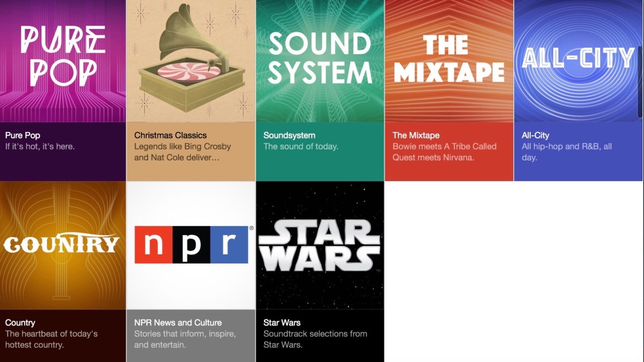The width and height of the screenshot is (644, 362).
Task: Click 'Bowie meets A Tribe Called Quest' description
Action: click(444, 152)
